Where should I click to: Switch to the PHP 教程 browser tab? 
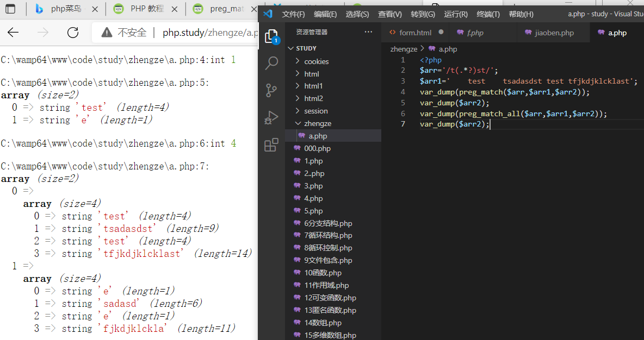pos(146,9)
